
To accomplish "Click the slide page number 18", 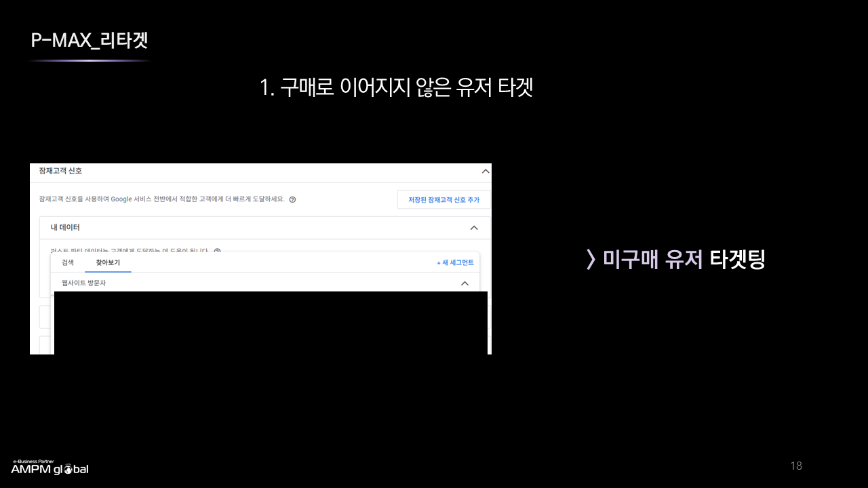I will tap(796, 466).
